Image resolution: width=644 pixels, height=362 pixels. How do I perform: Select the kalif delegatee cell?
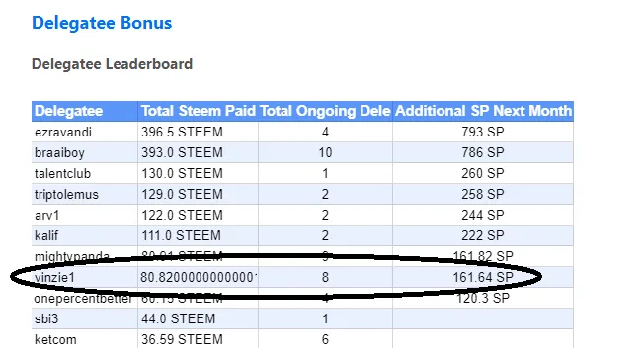(85, 235)
